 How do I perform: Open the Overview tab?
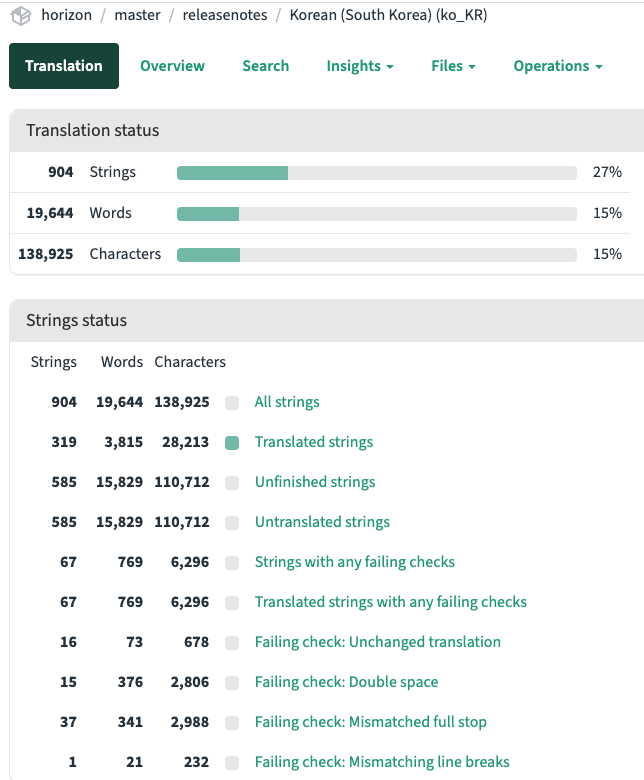pos(172,66)
